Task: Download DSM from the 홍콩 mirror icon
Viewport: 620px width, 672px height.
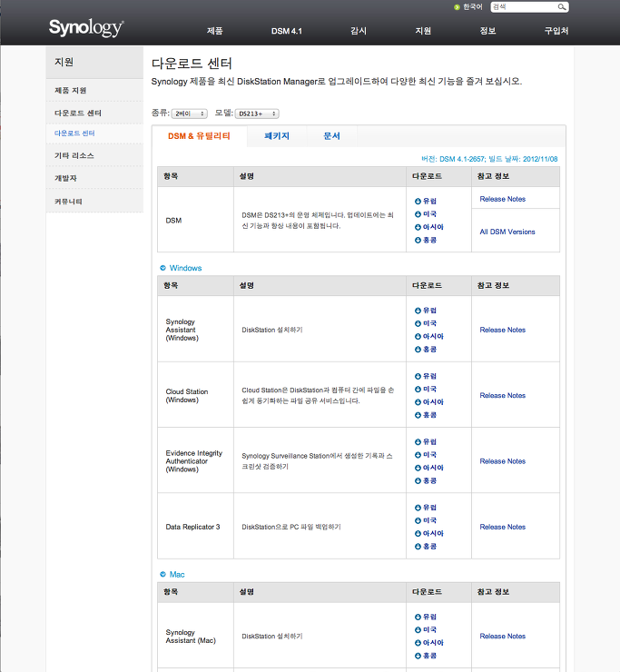Action: click(418, 240)
